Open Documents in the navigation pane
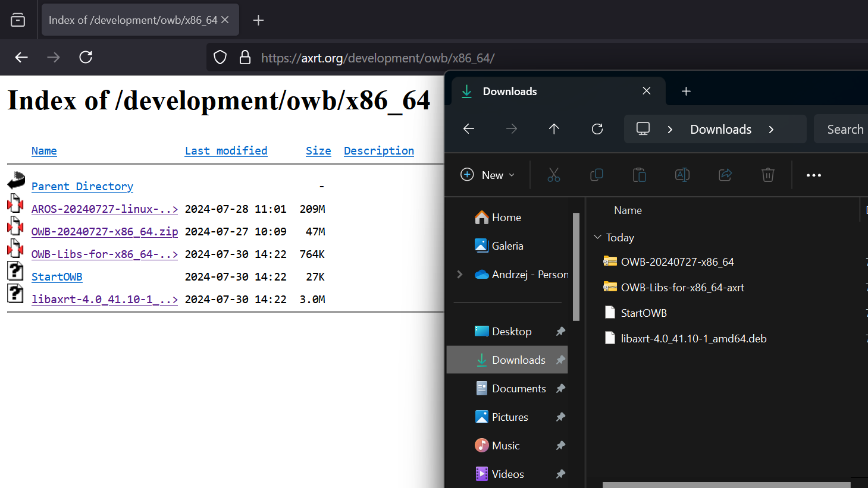Image resolution: width=868 pixels, height=488 pixels. 507,389
